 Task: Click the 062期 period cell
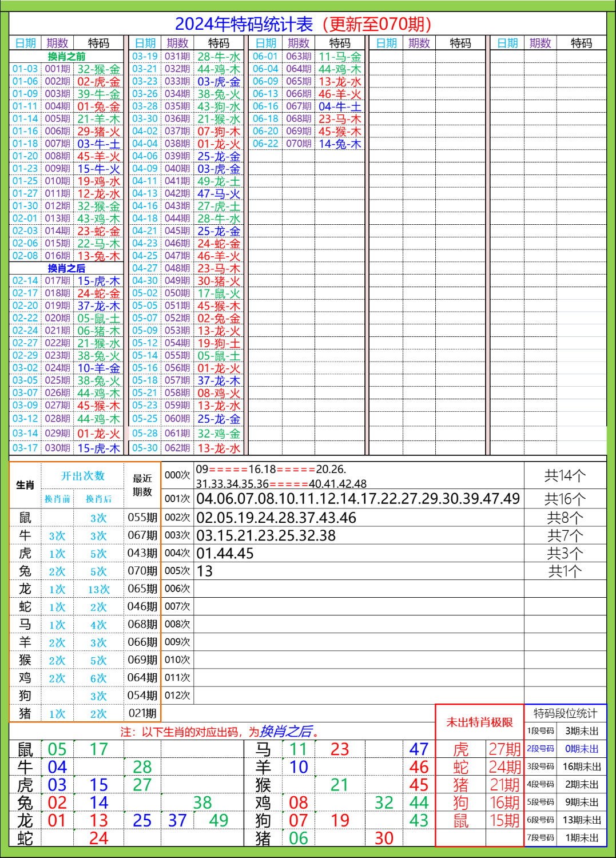coord(177,448)
